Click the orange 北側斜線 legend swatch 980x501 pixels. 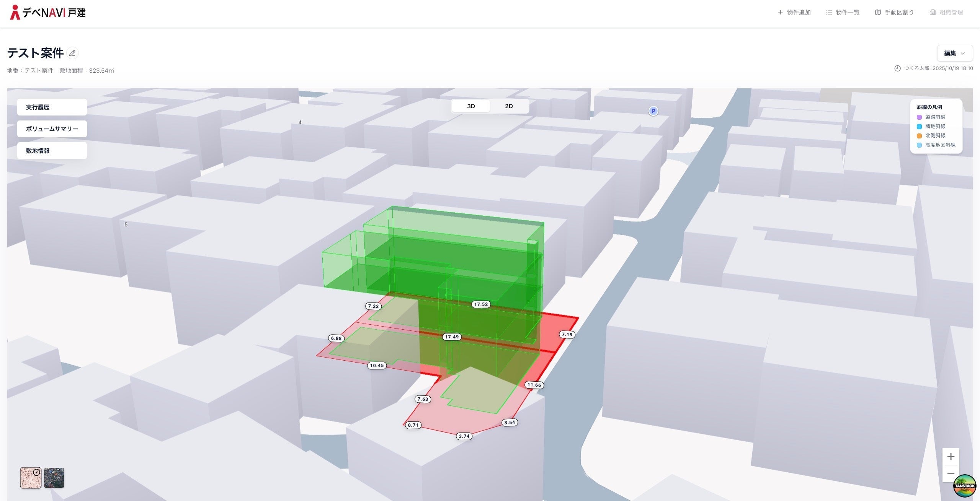tap(919, 136)
